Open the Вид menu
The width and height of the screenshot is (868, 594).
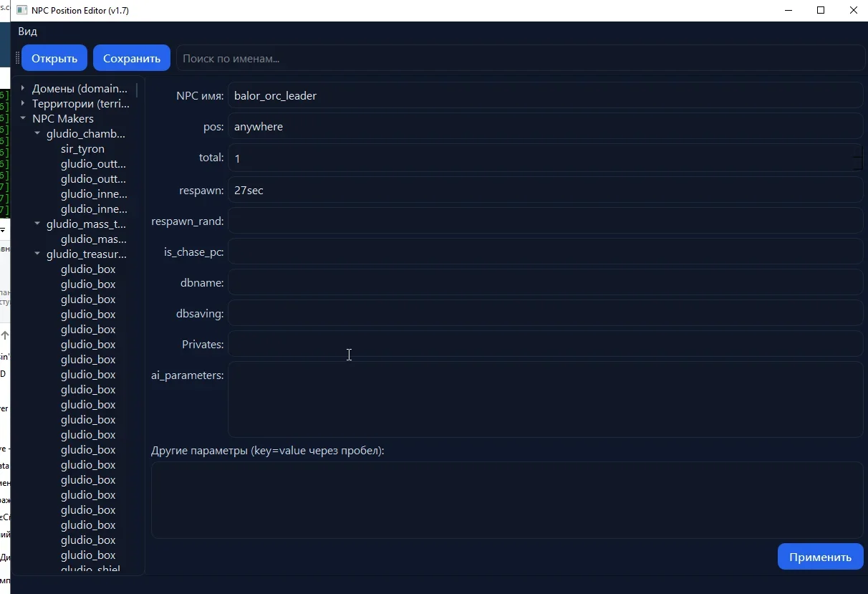tap(28, 32)
